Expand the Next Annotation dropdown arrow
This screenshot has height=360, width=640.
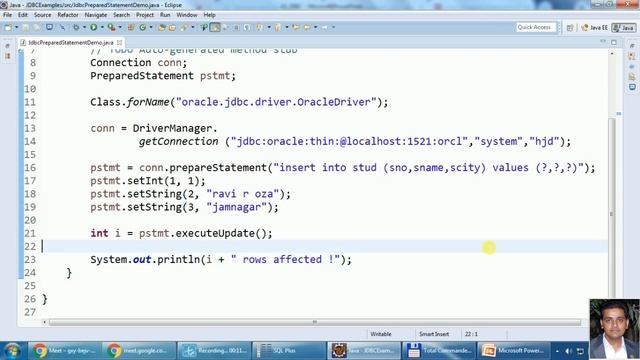click(x=269, y=27)
